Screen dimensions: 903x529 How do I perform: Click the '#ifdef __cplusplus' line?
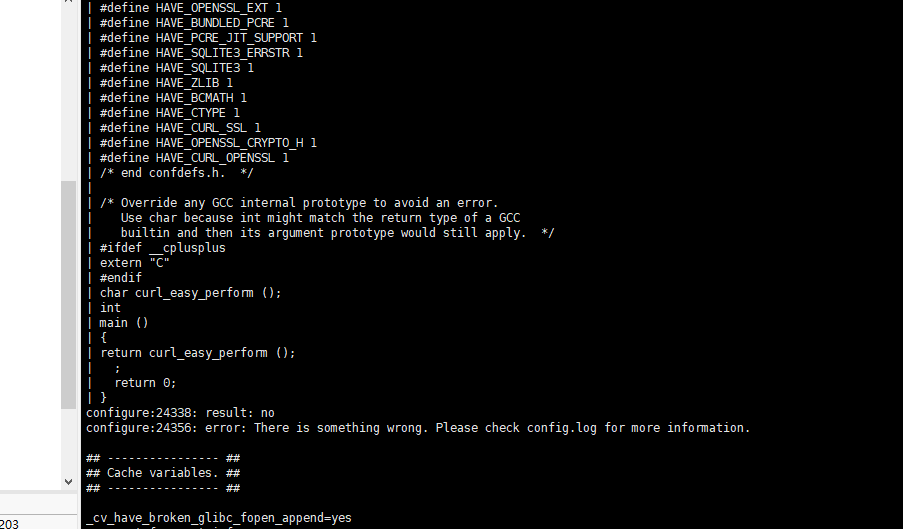(162, 248)
